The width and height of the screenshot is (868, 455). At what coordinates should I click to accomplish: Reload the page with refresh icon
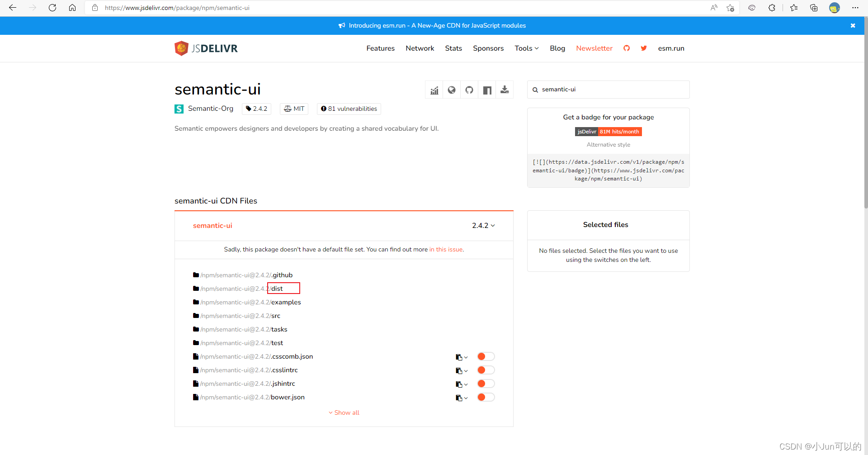pos(52,8)
